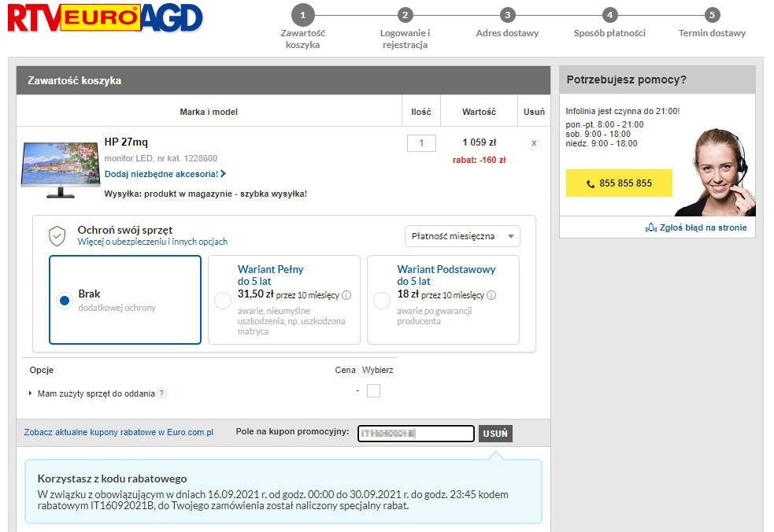
Task: Click the shield protection icon
Action: [57, 236]
